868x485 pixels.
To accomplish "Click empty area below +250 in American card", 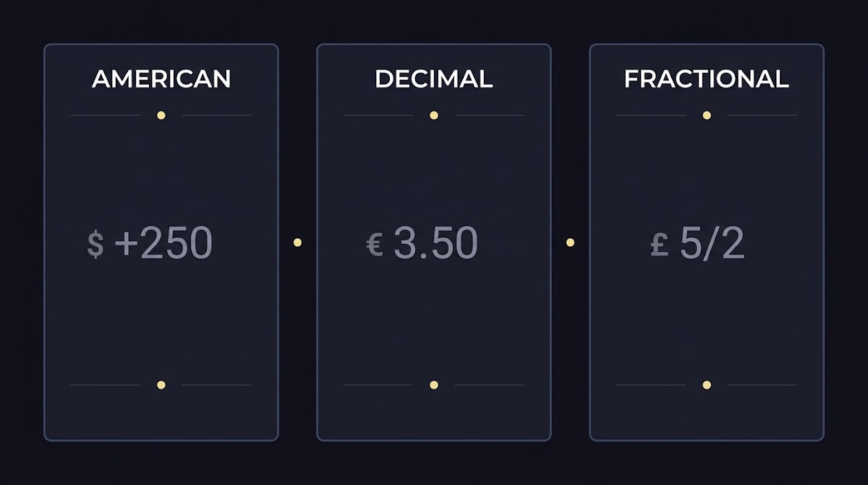I will (161, 319).
